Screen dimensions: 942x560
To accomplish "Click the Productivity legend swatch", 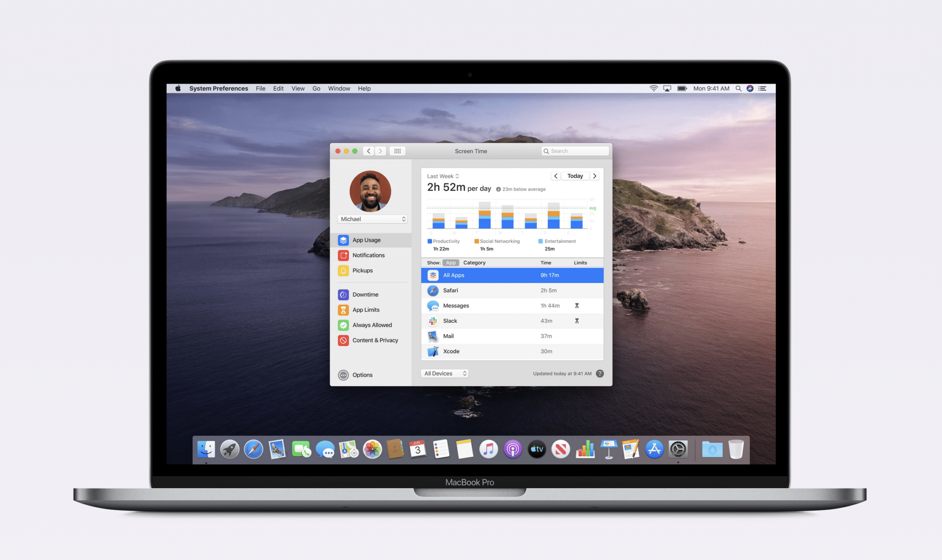I will 430,241.
